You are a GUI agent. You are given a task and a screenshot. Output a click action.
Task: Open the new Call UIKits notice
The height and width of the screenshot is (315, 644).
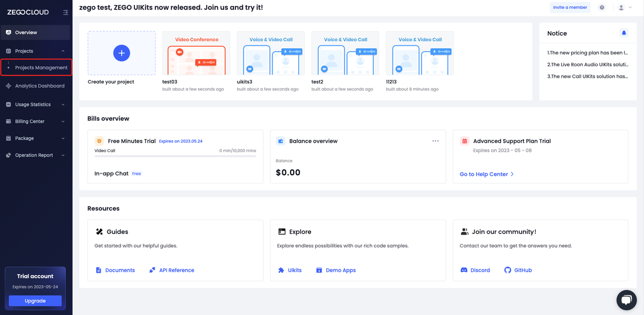[x=588, y=77]
